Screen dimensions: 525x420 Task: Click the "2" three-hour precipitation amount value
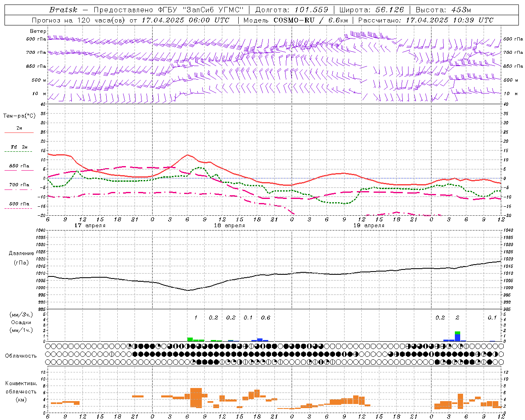[457, 317]
